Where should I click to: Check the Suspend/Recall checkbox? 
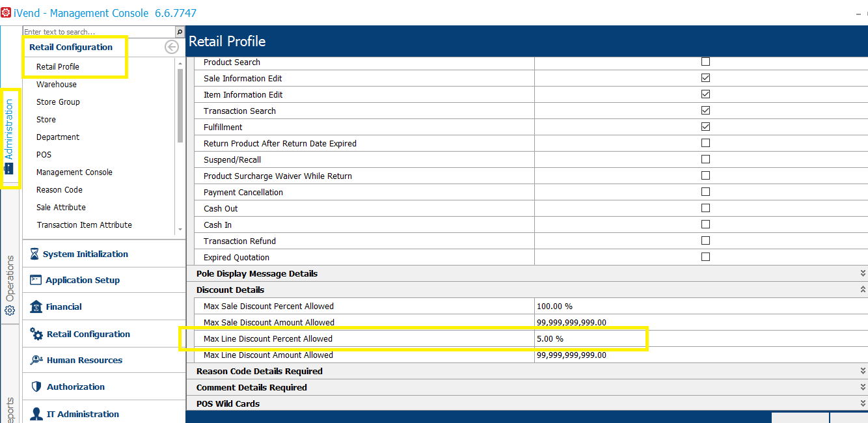click(705, 159)
